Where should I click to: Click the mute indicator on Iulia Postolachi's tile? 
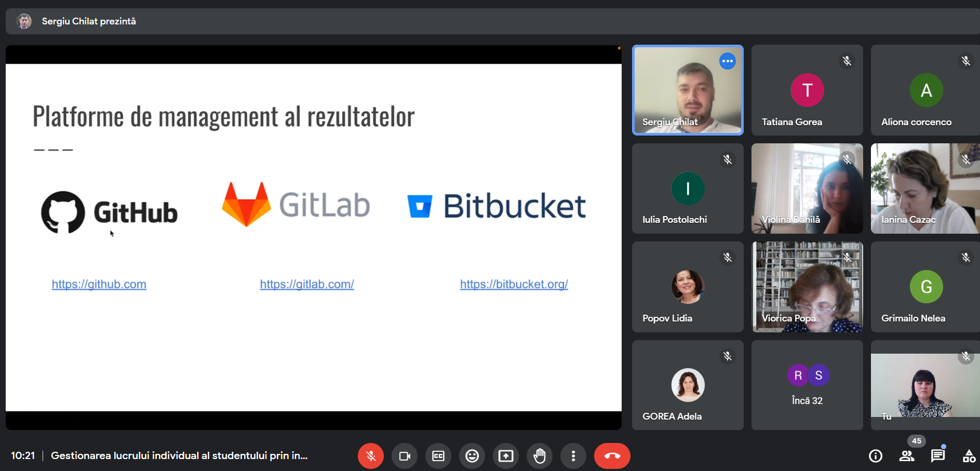pos(728,159)
